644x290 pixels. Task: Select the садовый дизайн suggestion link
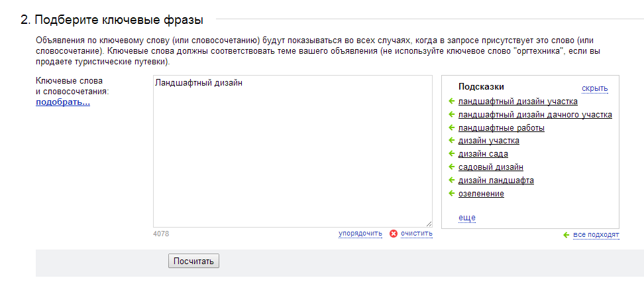point(491,167)
